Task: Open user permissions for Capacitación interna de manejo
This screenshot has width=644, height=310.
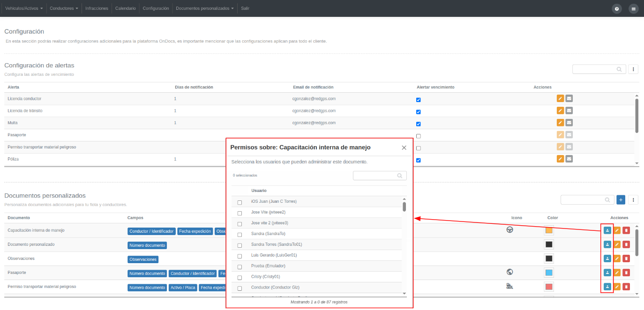Action: [x=607, y=230]
